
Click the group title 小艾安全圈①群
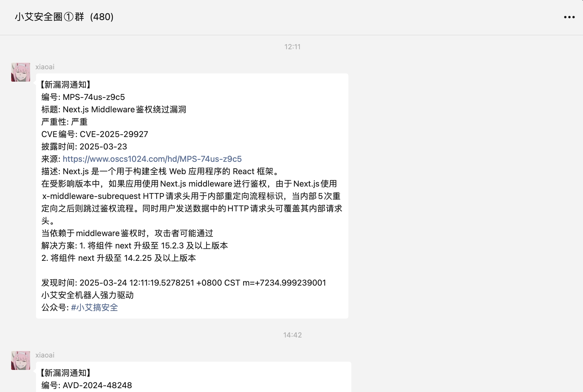point(50,17)
